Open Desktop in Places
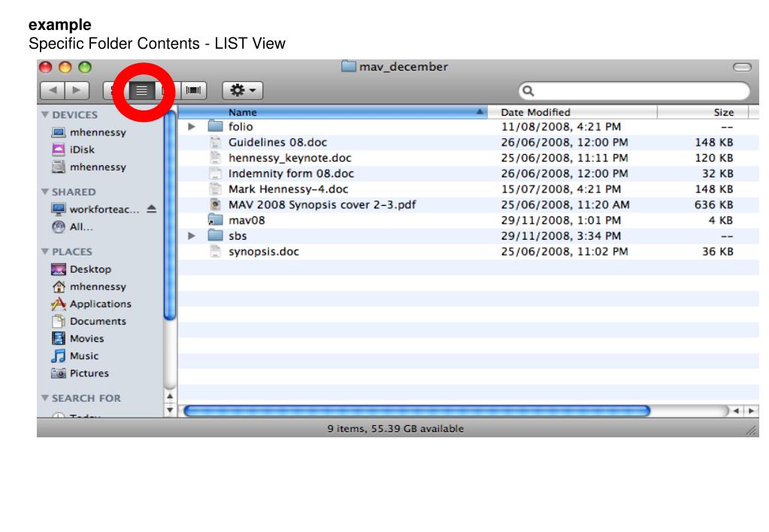This screenshot has height=532, width=769. point(81,269)
